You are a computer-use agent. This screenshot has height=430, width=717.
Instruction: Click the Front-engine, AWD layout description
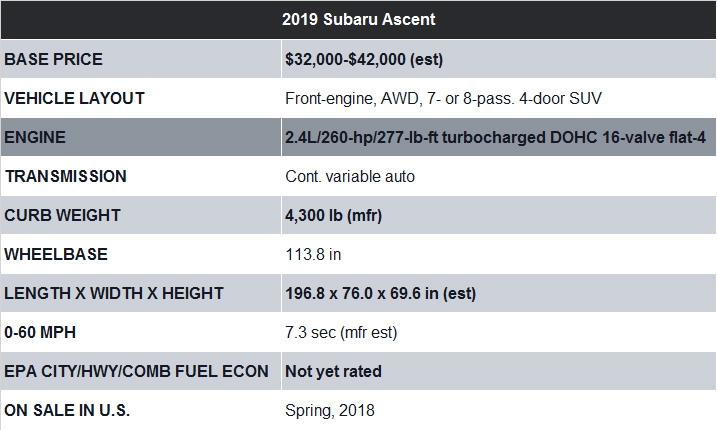point(443,99)
